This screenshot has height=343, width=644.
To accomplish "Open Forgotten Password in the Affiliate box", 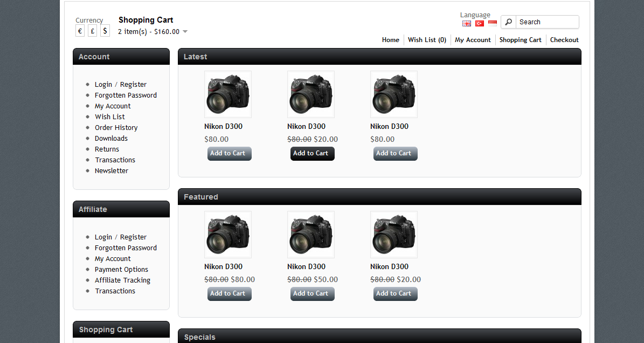I will pyautogui.click(x=126, y=248).
